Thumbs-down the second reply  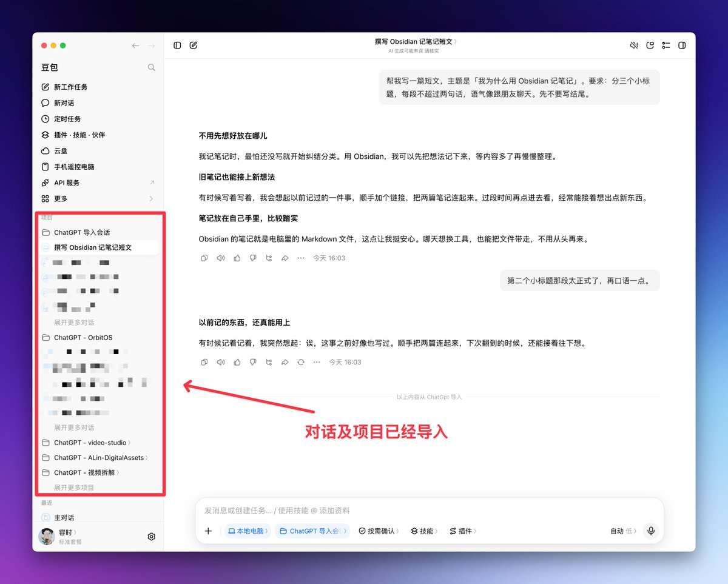[x=253, y=362]
